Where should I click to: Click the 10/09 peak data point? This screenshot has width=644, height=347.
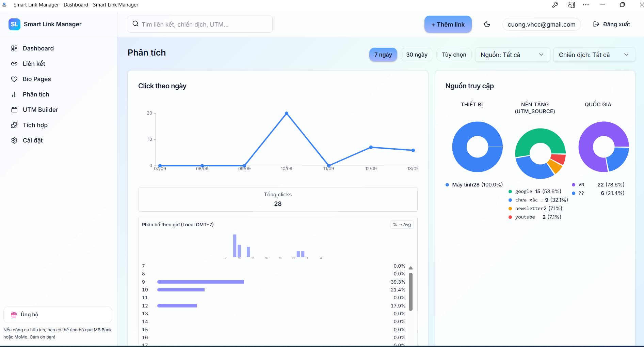(x=287, y=113)
